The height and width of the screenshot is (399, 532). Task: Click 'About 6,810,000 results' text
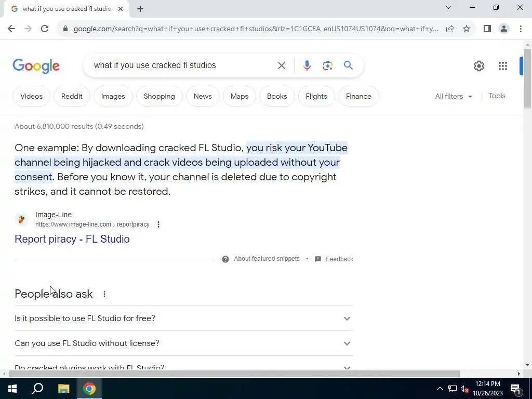[x=54, y=127]
